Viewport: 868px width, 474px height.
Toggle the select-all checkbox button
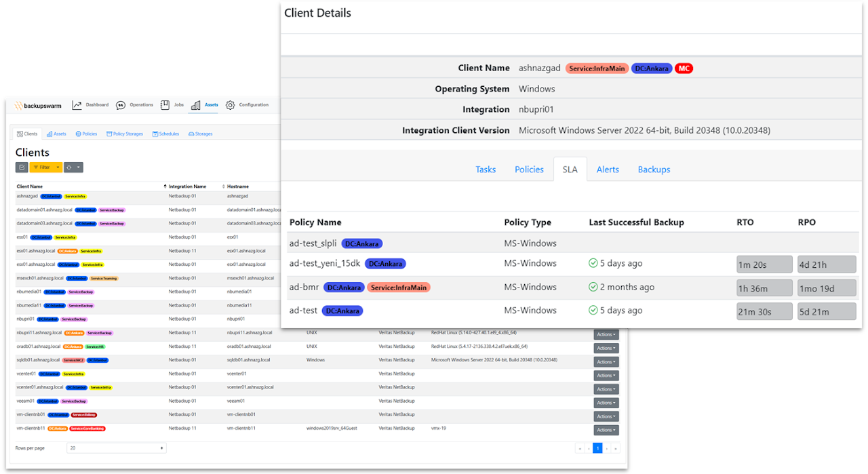point(22,167)
